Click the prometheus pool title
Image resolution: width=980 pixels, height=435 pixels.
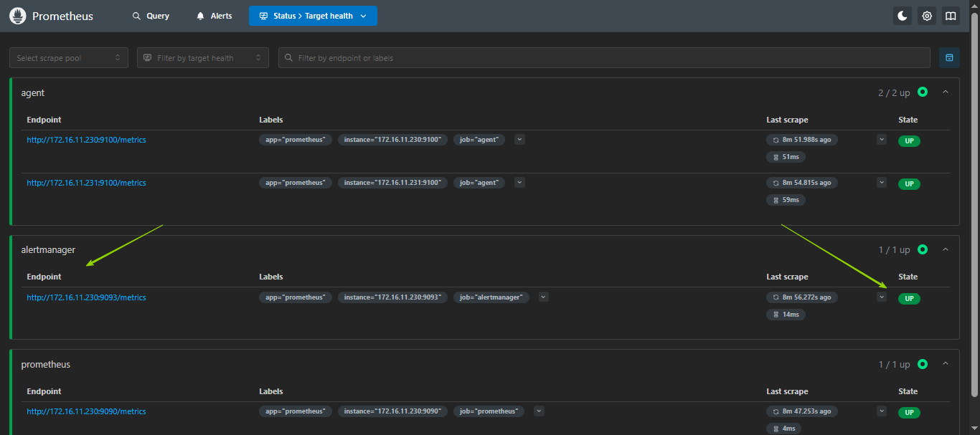point(46,364)
